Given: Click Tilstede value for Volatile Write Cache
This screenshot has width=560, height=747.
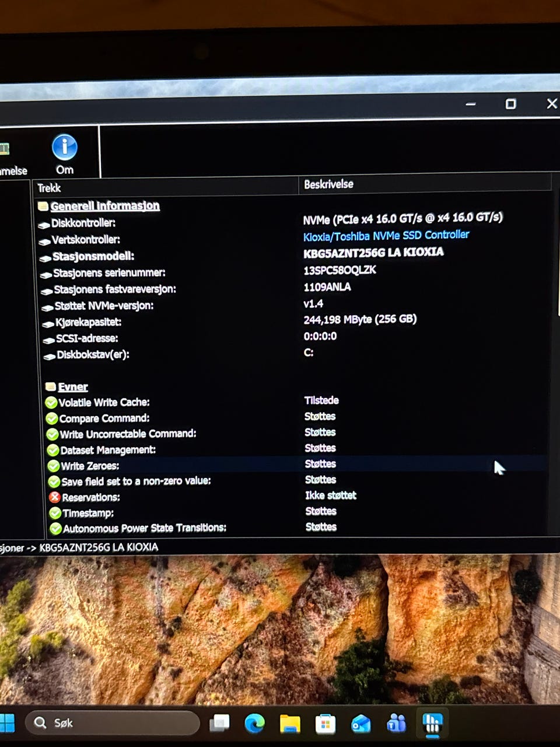Looking at the screenshot, I should point(321,400).
